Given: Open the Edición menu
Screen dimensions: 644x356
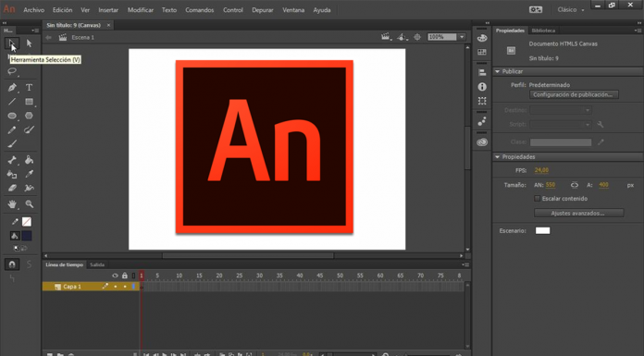Looking at the screenshot, I should 62,10.
